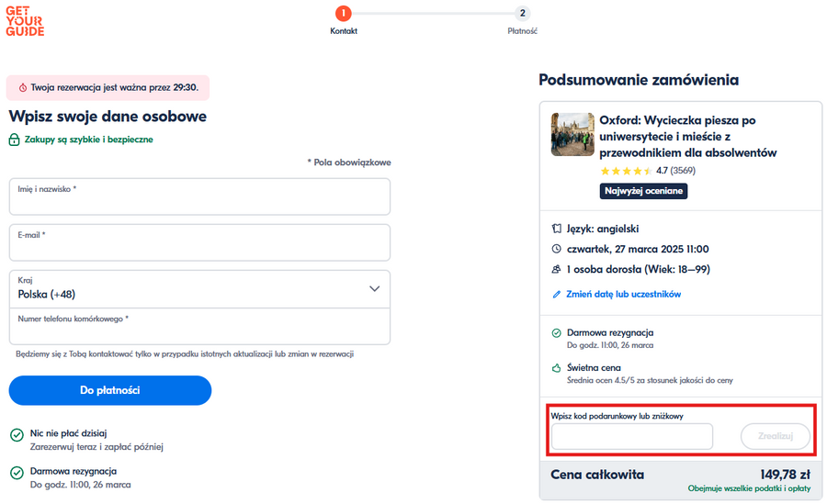Screen dimensions: 827x504
Task: Click the reservation timer clock icon
Action: tap(23, 88)
